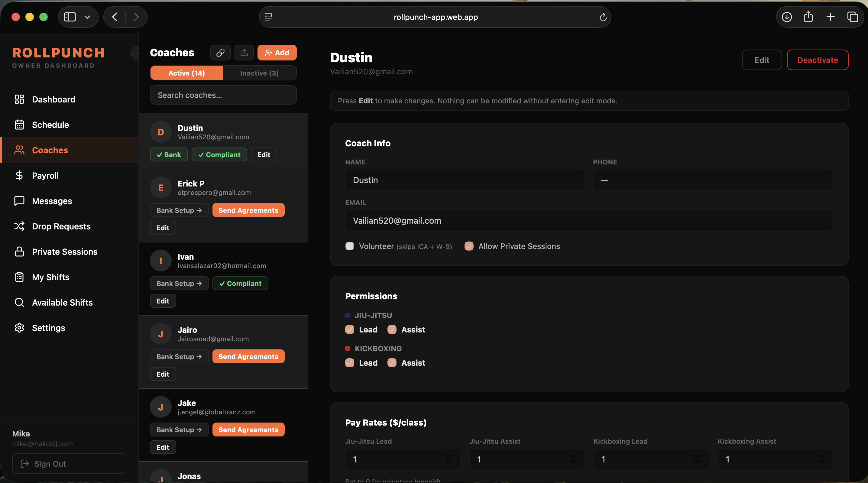The image size is (868, 483).
Task: Click the export coaches upload icon
Action: pyautogui.click(x=244, y=53)
